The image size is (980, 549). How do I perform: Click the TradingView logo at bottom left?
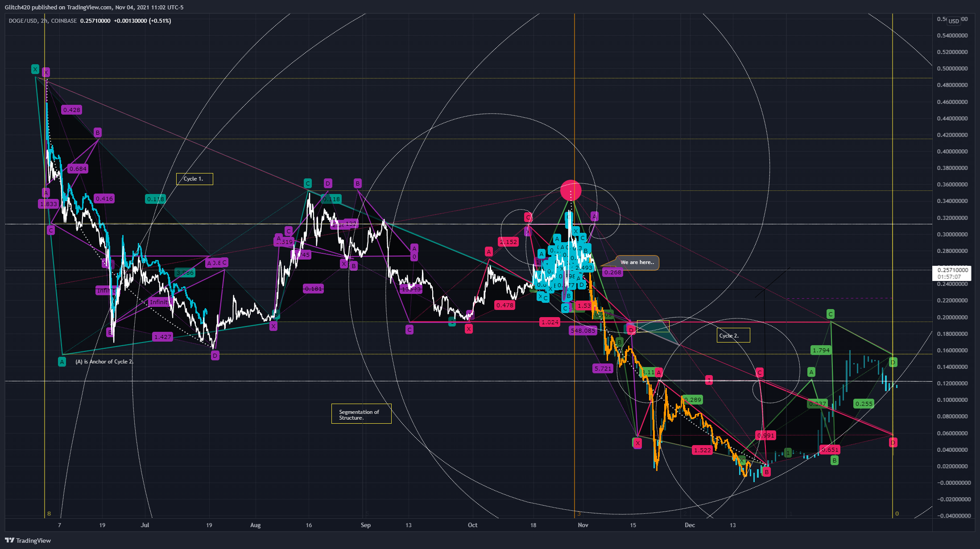pos(28,541)
